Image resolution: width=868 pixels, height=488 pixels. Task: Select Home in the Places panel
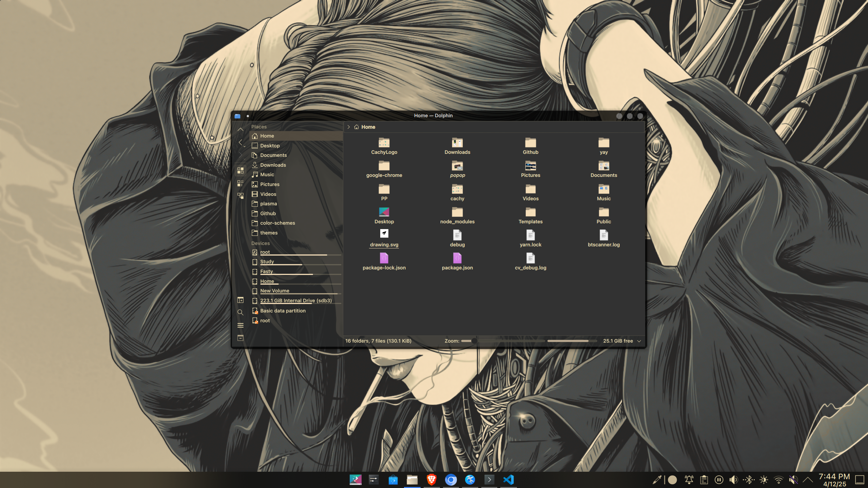296,136
